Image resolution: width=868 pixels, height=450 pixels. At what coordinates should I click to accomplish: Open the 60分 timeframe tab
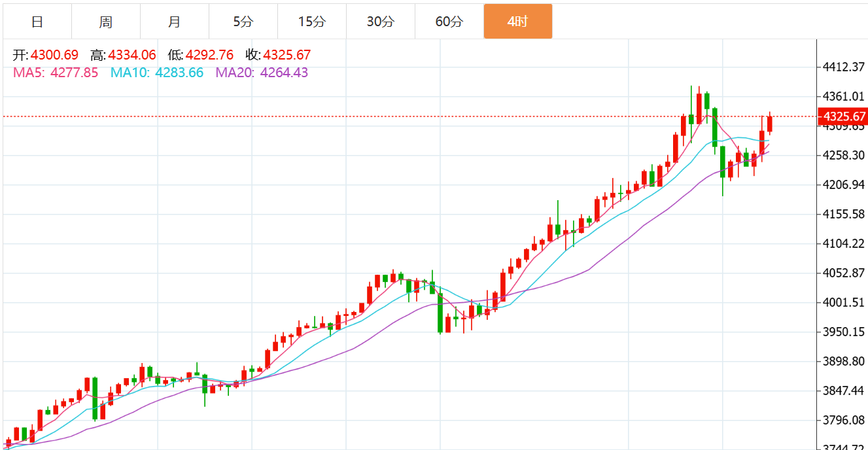tap(449, 22)
